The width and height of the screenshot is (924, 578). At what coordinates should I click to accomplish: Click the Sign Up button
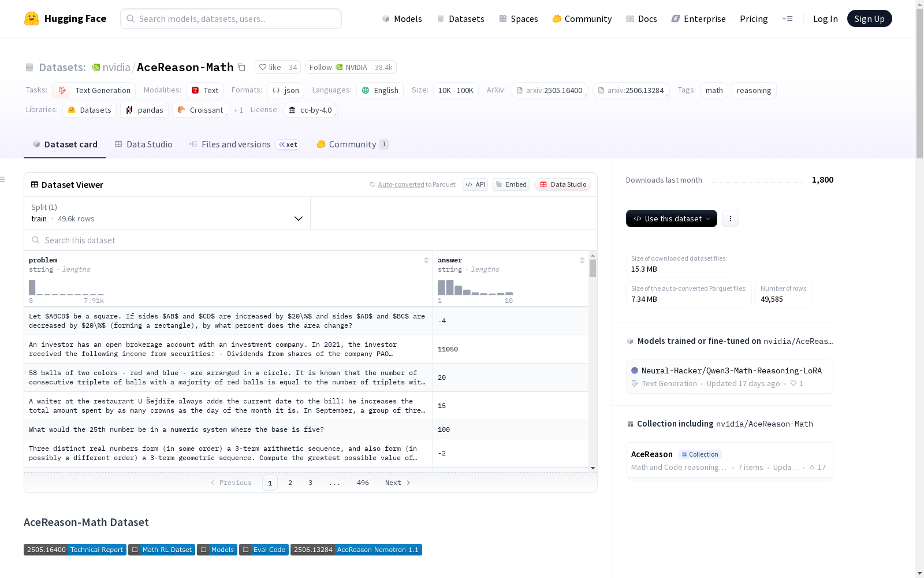(x=869, y=18)
